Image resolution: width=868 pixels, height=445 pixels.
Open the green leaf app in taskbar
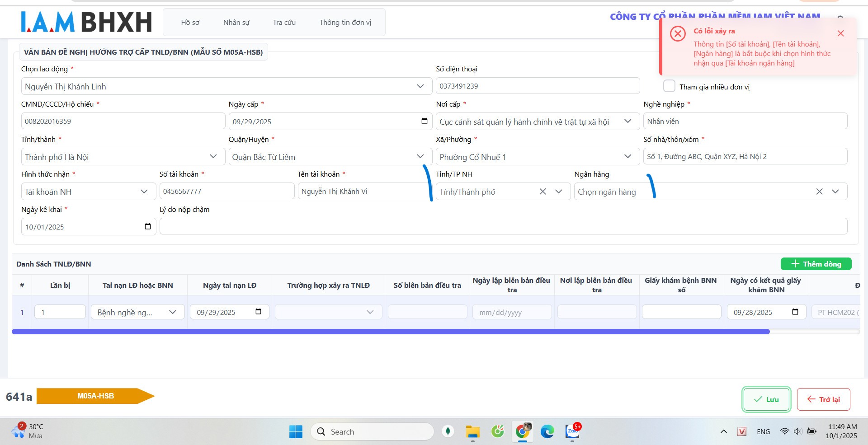click(x=448, y=432)
